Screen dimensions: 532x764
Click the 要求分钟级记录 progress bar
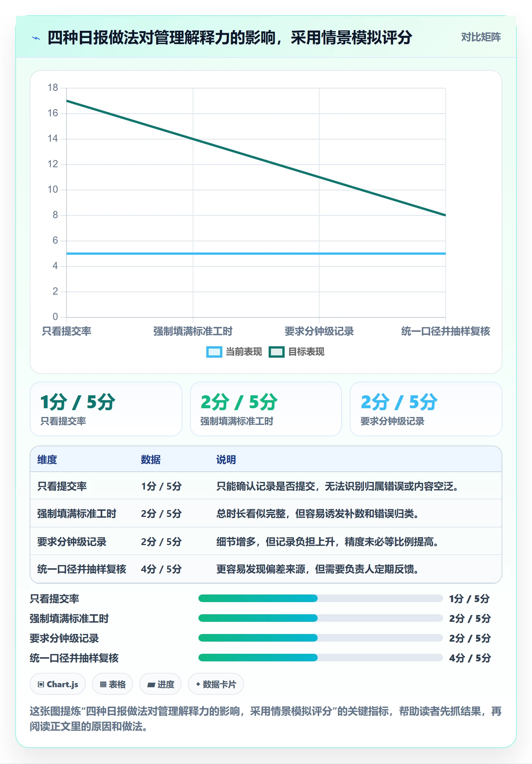tap(320, 638)
